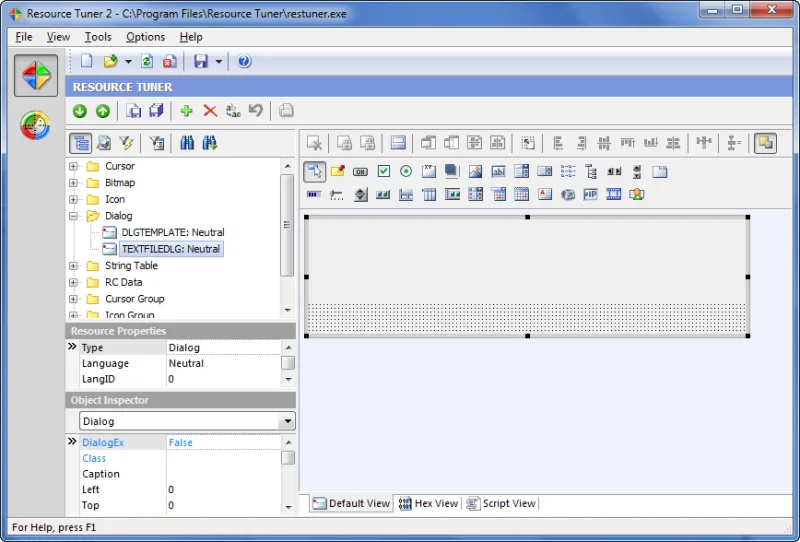Go to previous resource with green up arrow
The width and height of the screenshot is (800, 542).
(x=103, y=111)
